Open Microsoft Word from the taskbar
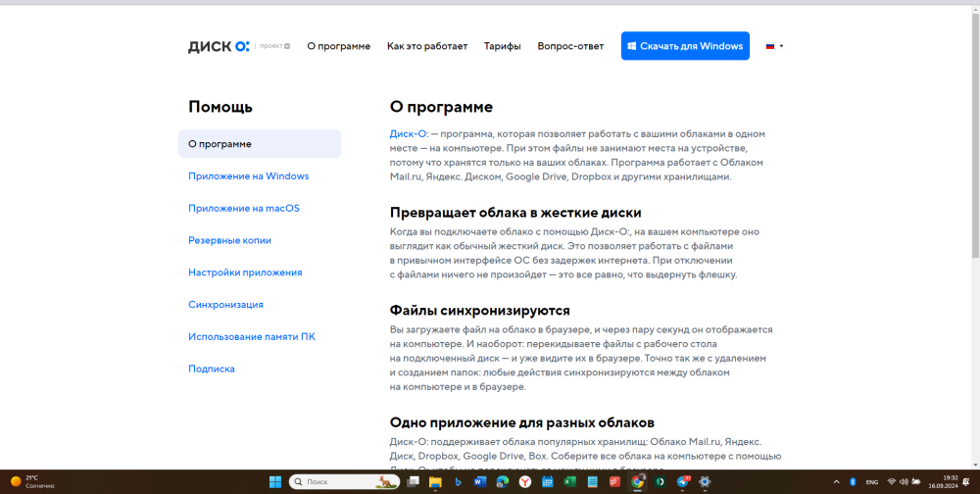Screen dimensions: 980x494 click(x=480, y=482)
